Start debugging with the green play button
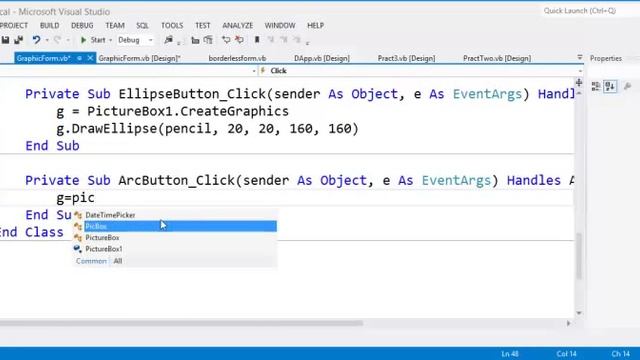 pyautogui.click(x=83, y=40)
